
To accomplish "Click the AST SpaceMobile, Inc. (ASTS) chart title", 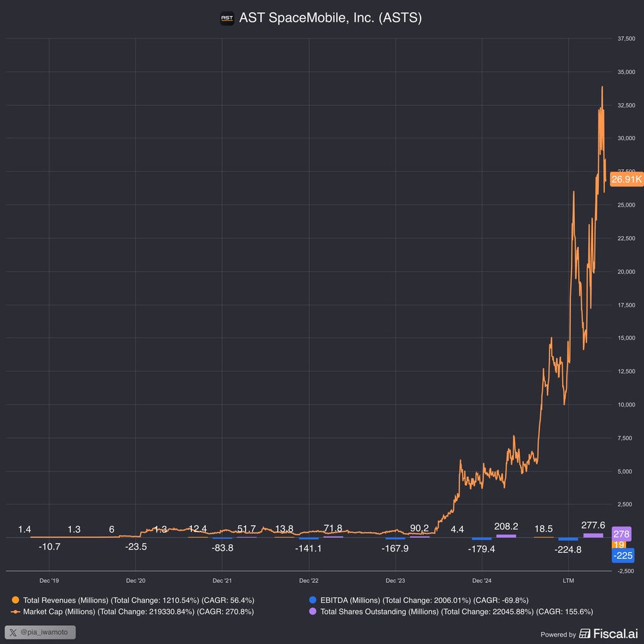I will pos(330,18).
